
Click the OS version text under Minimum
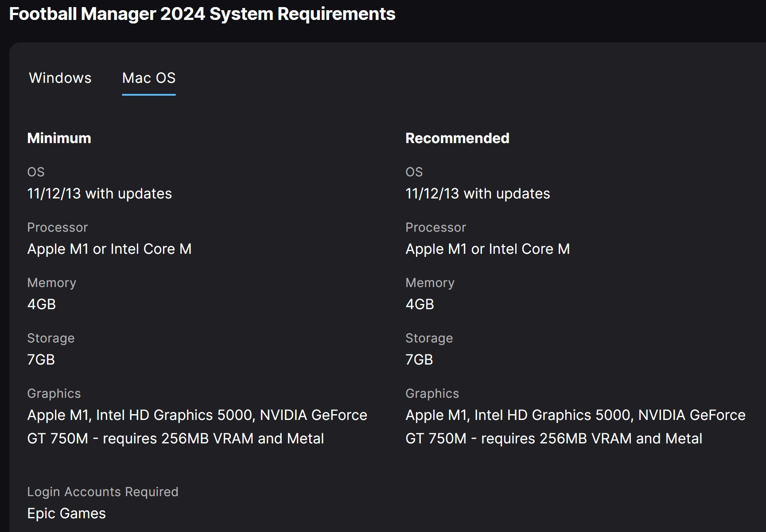pos(99,194)
